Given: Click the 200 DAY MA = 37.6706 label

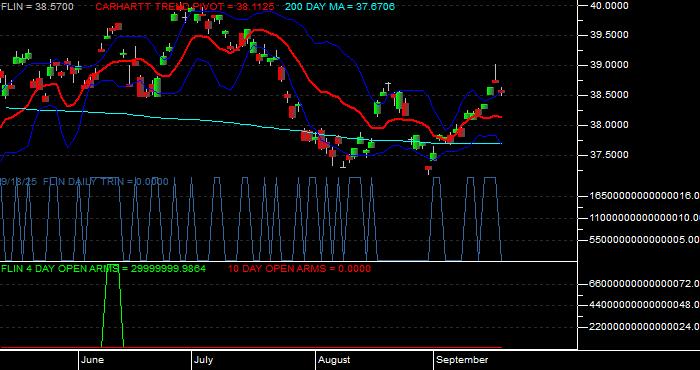Looking at the screenshot, I should point(340,6).
